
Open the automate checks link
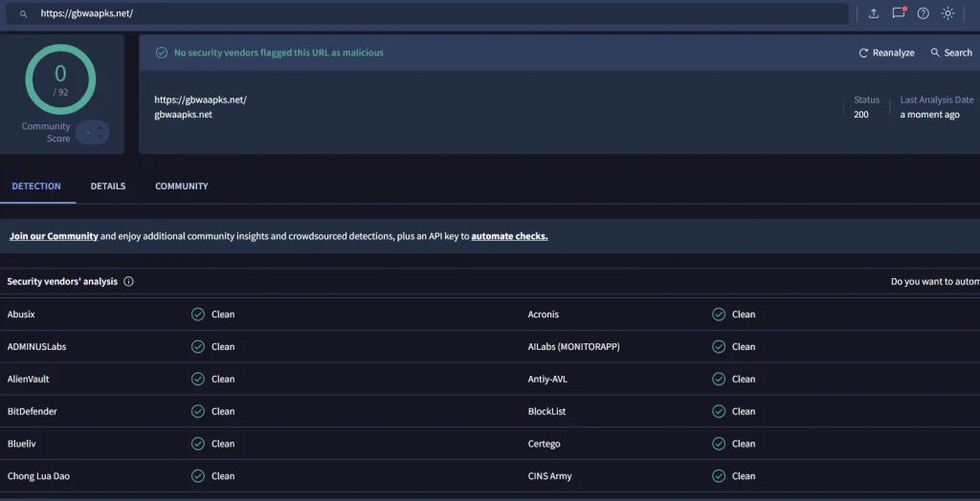pyautogui.click(x=509, y=236)
